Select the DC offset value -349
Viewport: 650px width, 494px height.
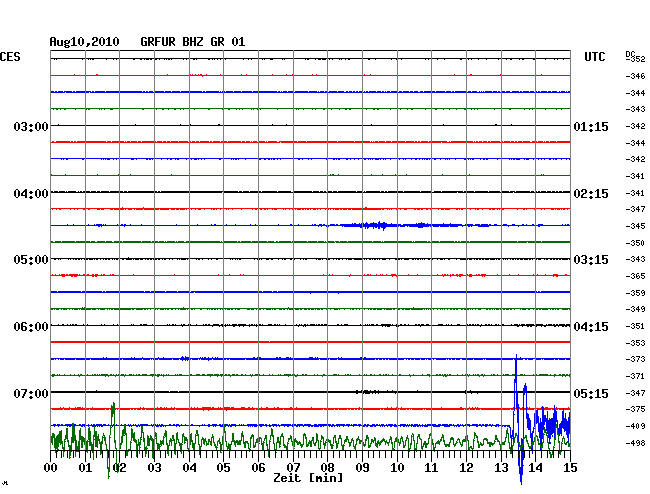pyautogui.click(x=635, y=309)
